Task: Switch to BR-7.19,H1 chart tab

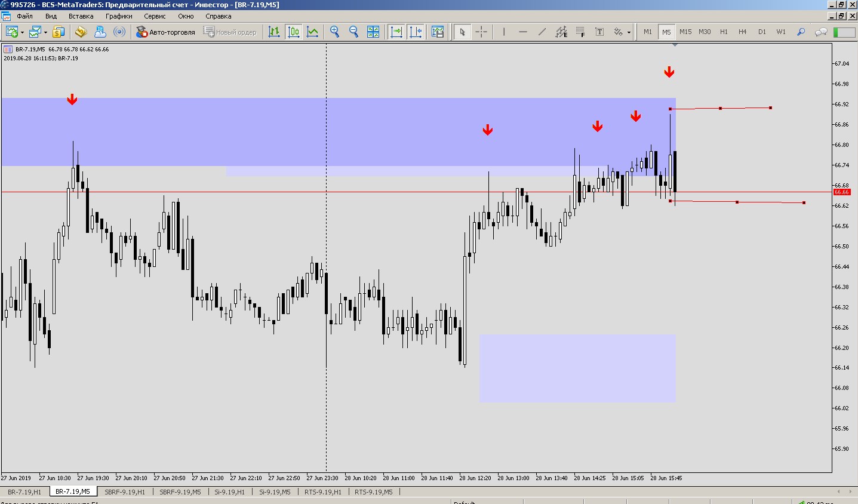Action: 24,492
